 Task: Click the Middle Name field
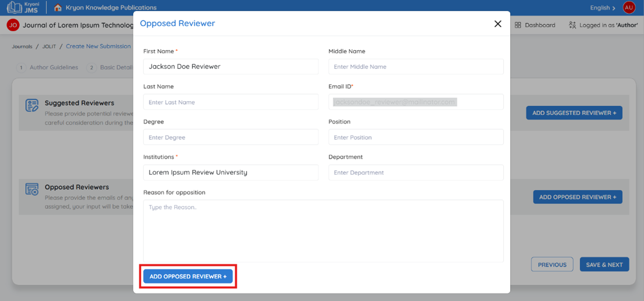(x=416, y=67)
